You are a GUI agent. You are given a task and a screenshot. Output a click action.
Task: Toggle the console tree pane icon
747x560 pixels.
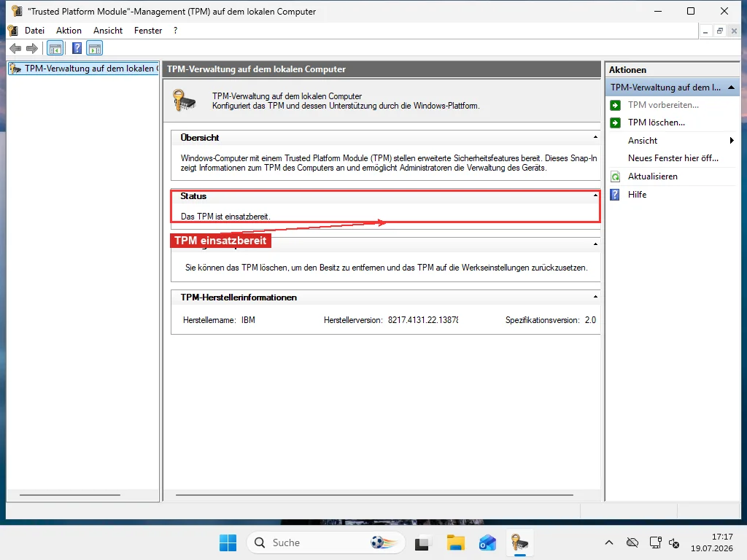[x=55, y=48]
